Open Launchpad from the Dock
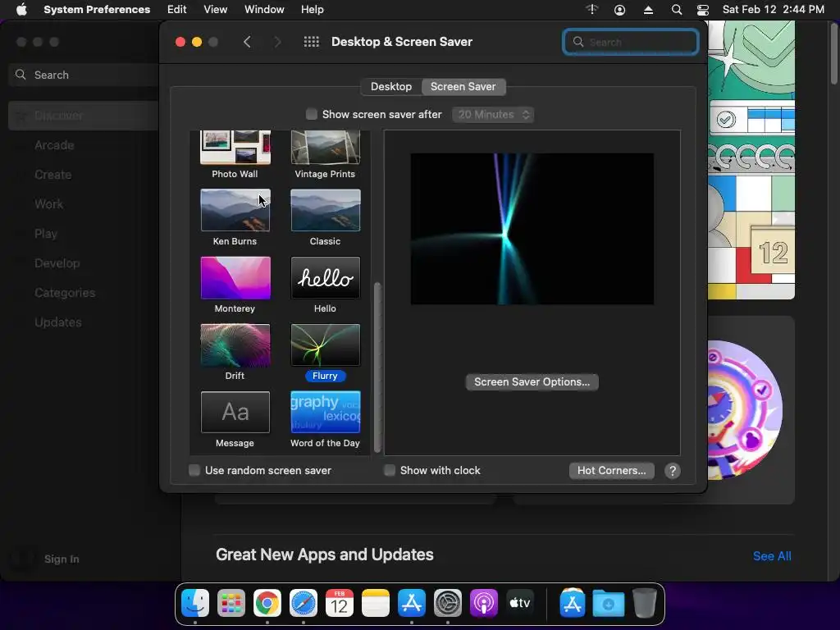 231,603
